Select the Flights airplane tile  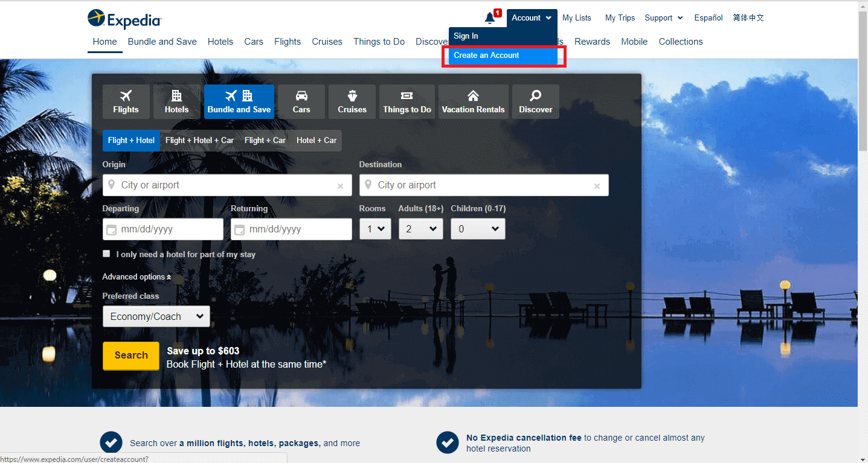pyautogui.click(x=126, y=101)
